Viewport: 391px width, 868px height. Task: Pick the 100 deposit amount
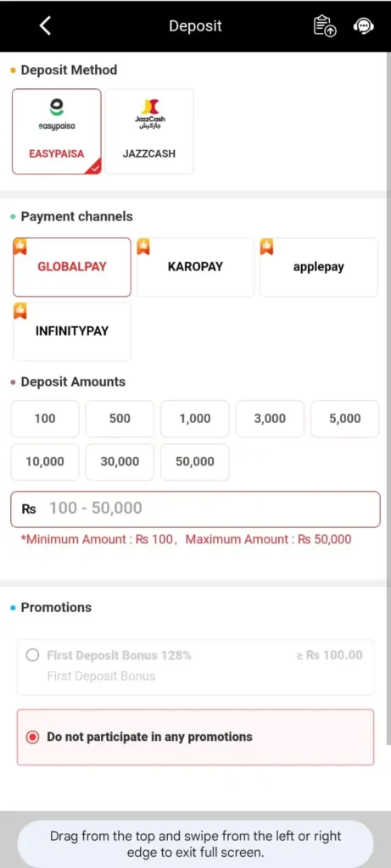45,419
